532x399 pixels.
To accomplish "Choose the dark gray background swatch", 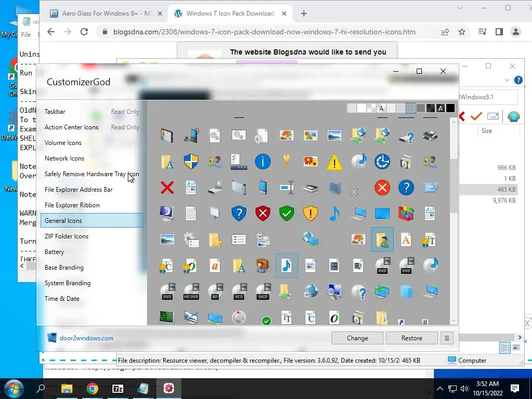I will click(x=421, y=108).
